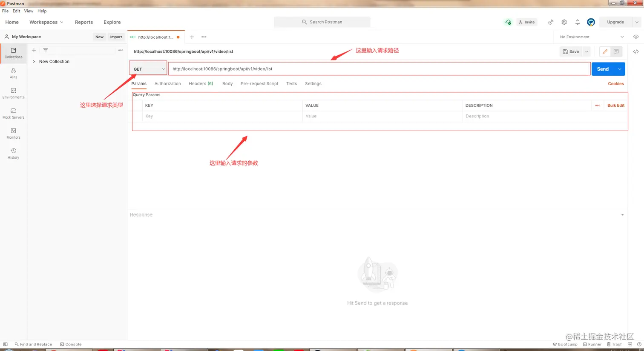
Task: Open the View menu
Action: [x=29, y=11]
